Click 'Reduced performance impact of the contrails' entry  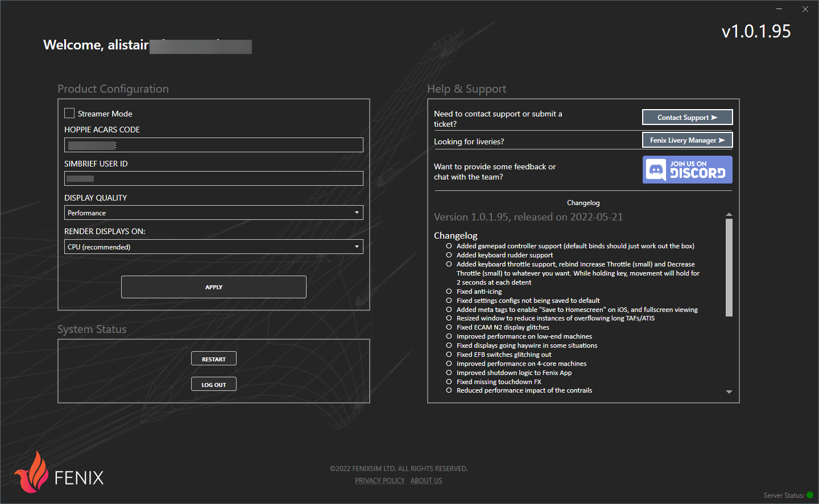click(x=524, y=390)
